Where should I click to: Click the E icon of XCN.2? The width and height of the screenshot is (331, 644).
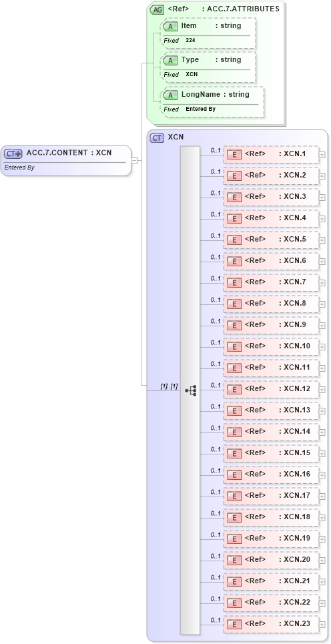[234, 176]
